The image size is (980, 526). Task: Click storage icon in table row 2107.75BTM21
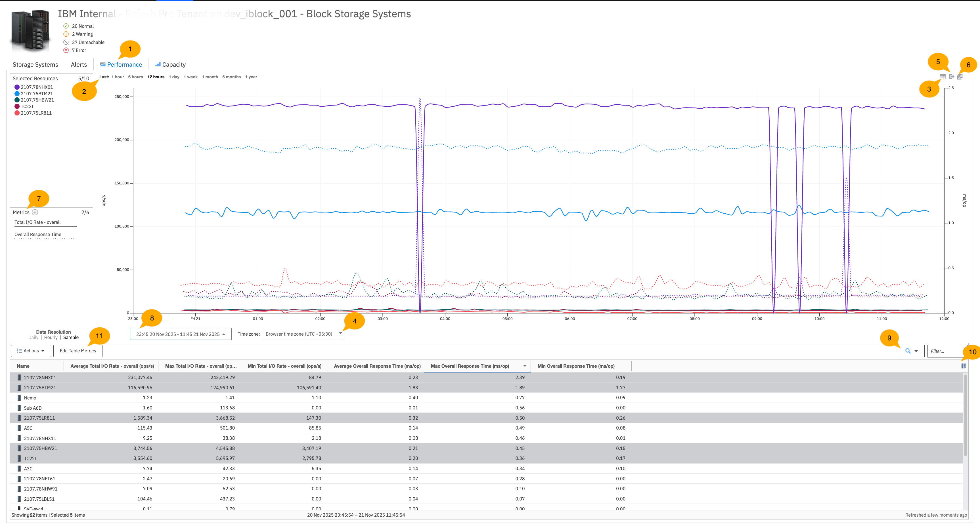pos(19,388)
